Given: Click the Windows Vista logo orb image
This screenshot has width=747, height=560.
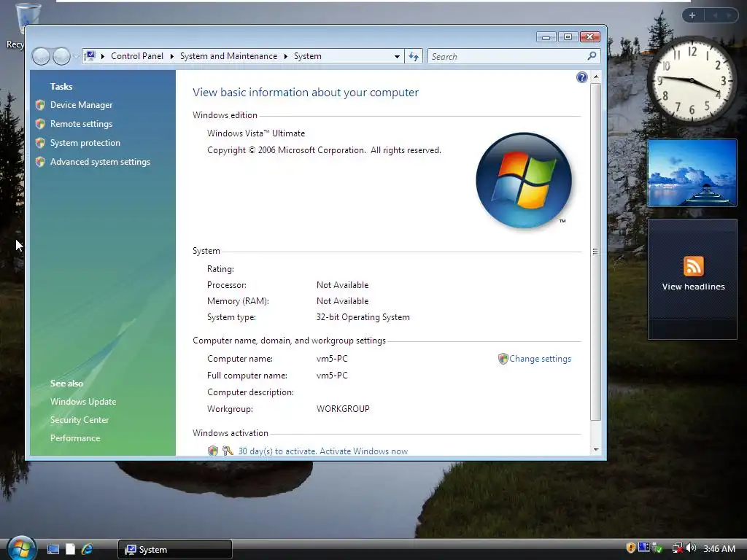Looking at the screenshot, I should (x=524, y=181).
